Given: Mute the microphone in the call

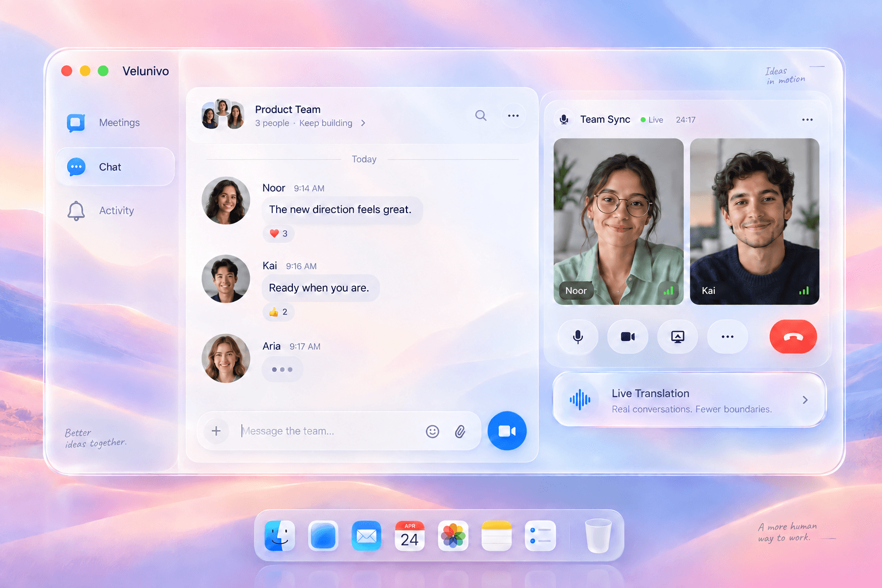Looking at the screenshot, I should pyautogui.click(x=578, y=336).
